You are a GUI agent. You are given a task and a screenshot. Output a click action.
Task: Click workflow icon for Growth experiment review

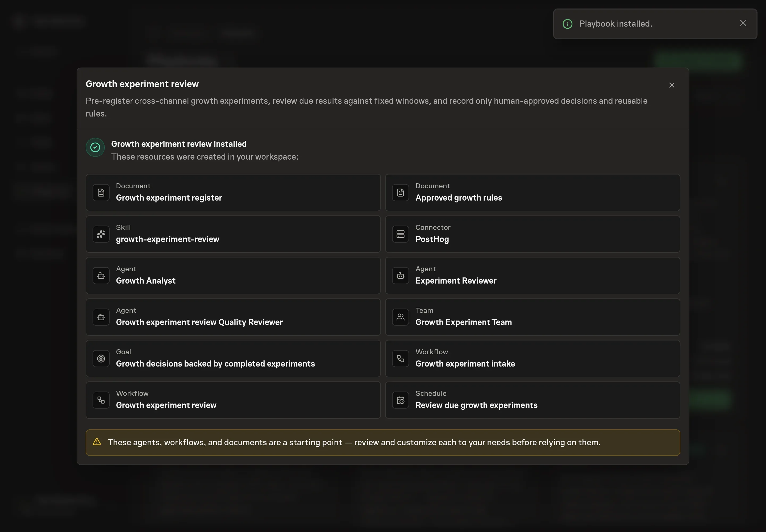(101, 400)
